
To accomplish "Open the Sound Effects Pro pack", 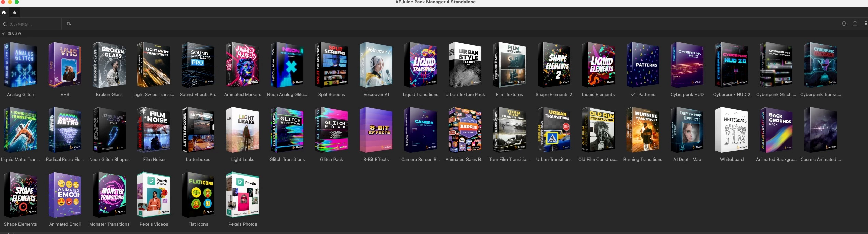I will (x=198, y=65).
